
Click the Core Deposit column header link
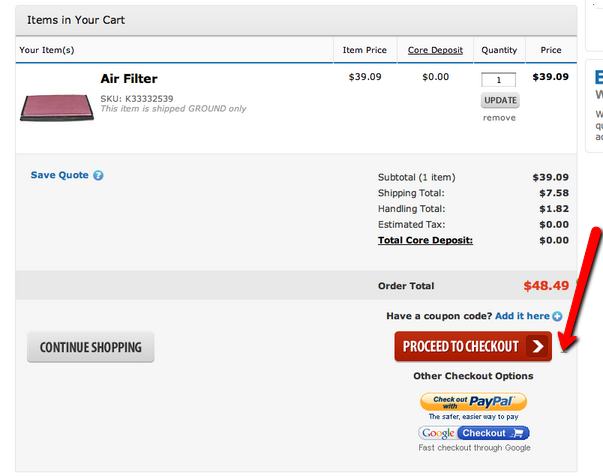(x=435, y=50)
